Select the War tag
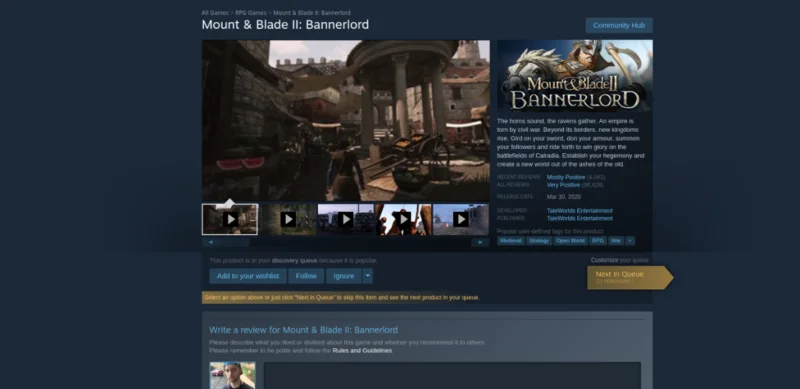Screen dimensions: 800x389 pos(616,240)
